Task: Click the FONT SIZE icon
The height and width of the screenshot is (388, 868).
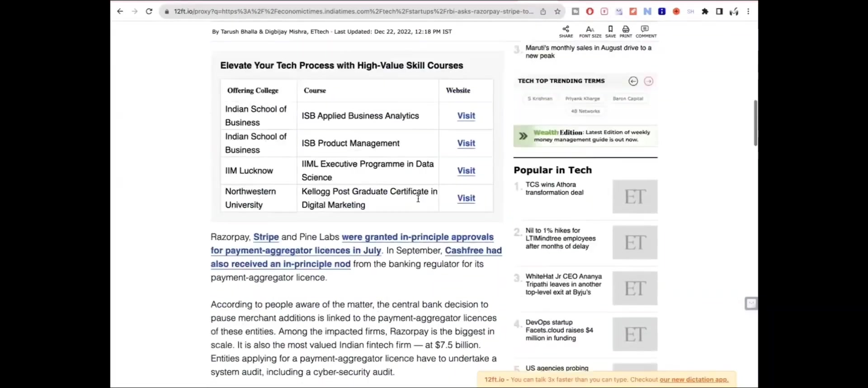Action: tap(590, 31)
